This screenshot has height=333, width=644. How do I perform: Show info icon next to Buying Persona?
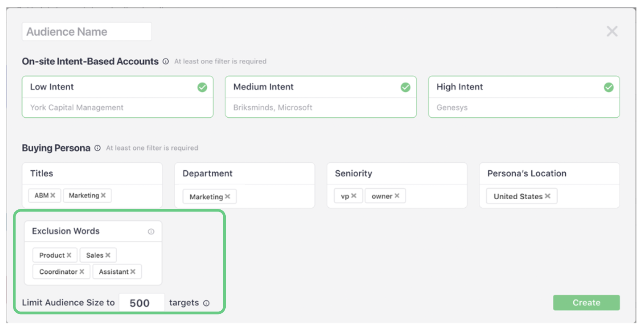(x=98, y=148)
